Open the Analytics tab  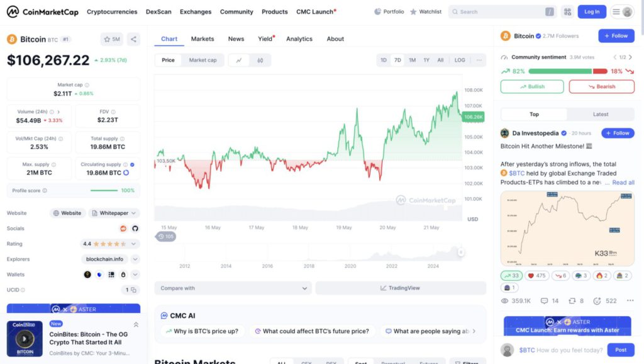[x=299, y=39]
